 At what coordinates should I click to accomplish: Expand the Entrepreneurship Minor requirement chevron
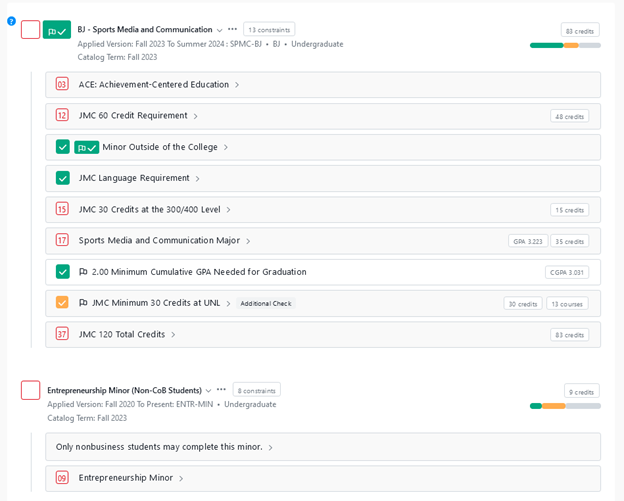pos(181,478)
